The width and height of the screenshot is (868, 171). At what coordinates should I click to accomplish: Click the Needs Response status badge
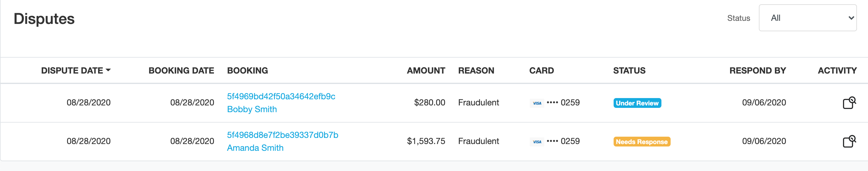point(641,142)
